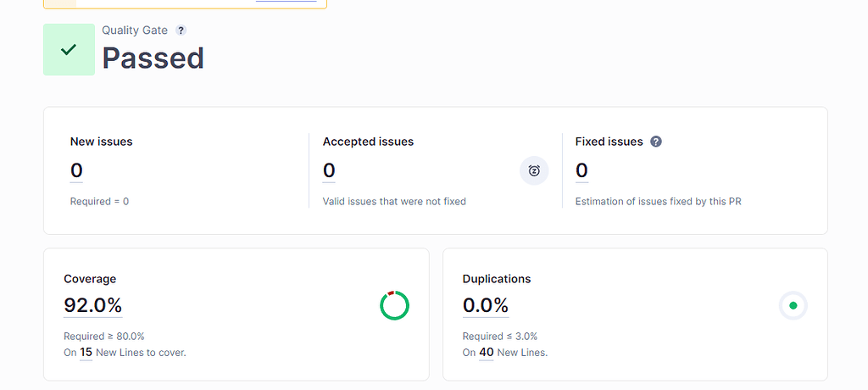The width and height of the screenshot is (868, 390).
Task: Click the Coverage card title
Action: pos(90,278)
